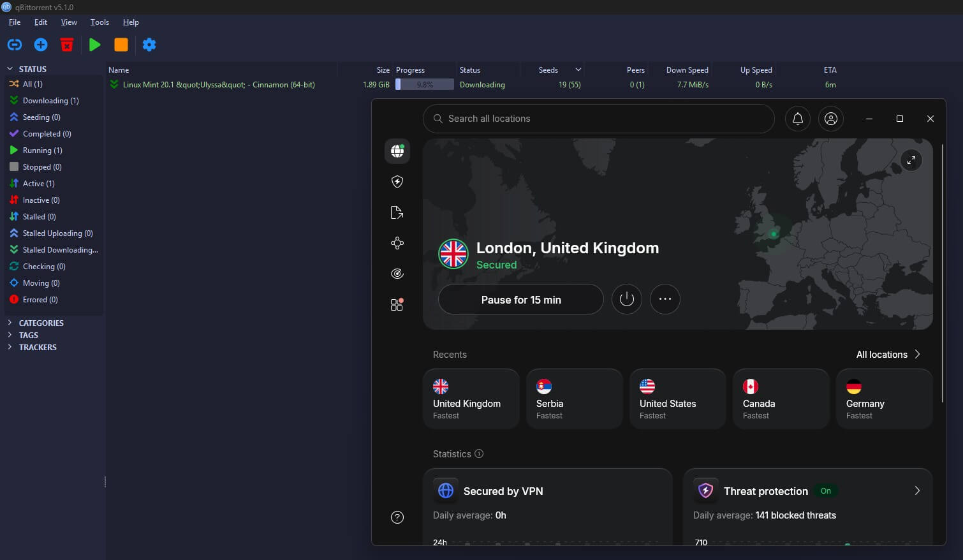Click the Search all locations field

(x=599, y=119)
